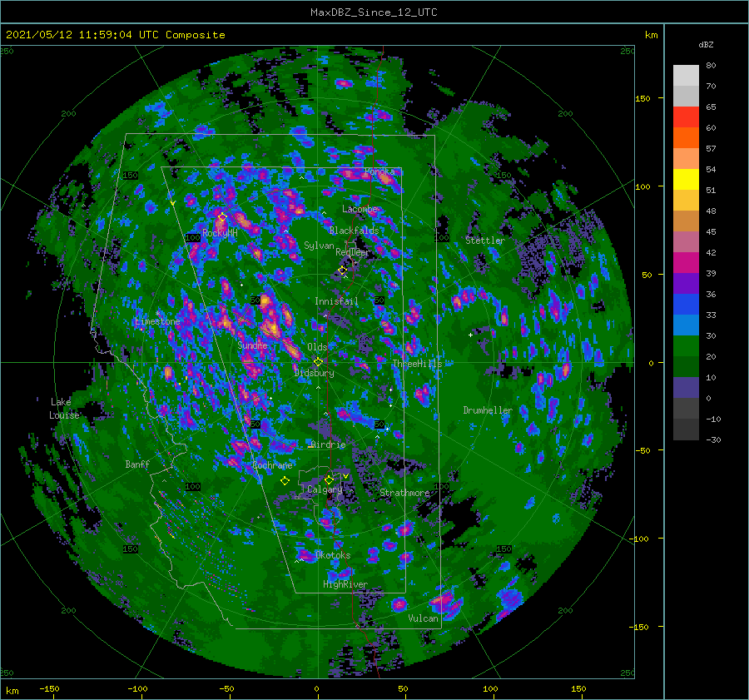The height and width of the screenshot is (700, 749).
Task: Click the ThreeHills label
Action: point(417,364)
